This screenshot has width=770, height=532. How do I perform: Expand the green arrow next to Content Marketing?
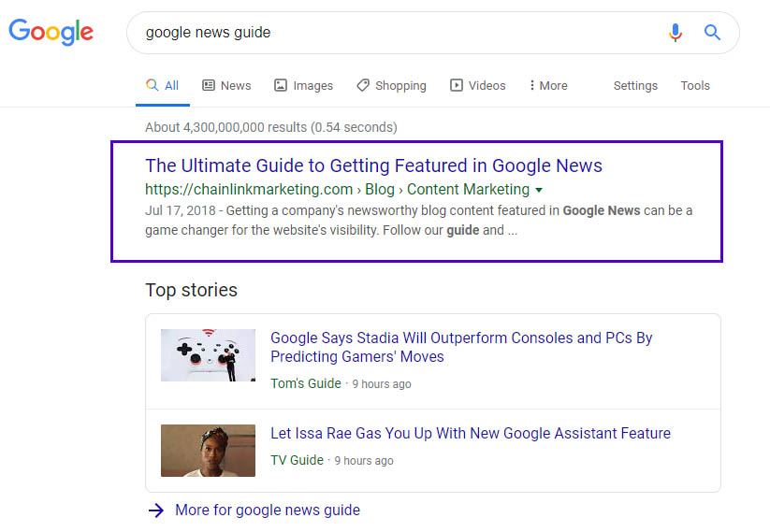[x=539, y=190]
